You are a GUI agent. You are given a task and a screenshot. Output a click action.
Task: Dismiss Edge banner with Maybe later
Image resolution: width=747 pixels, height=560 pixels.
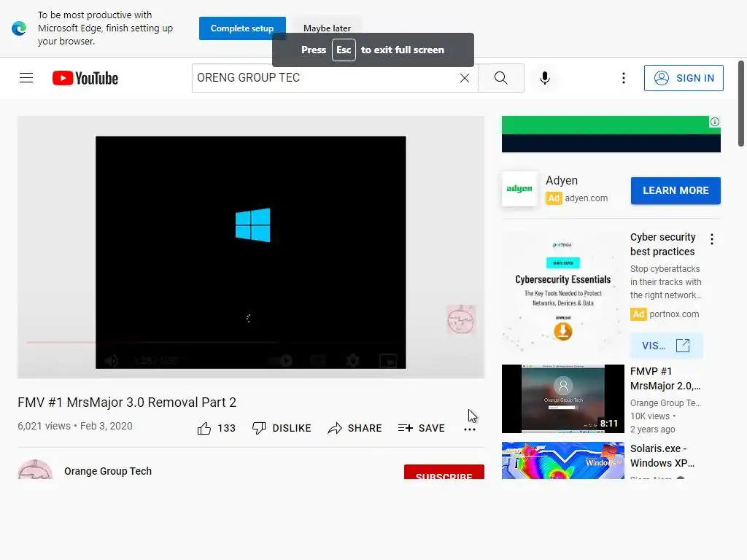[327, 28]
